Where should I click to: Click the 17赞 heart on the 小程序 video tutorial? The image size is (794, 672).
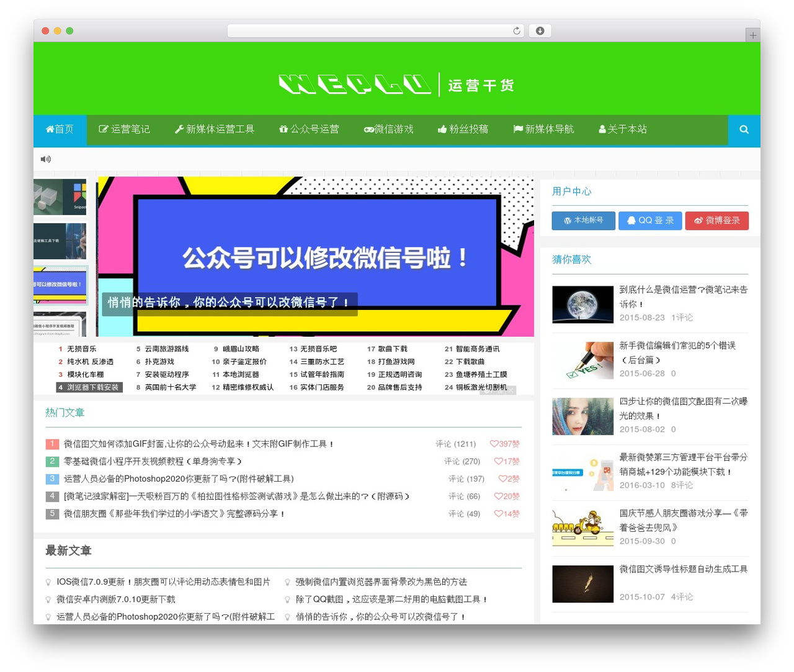[507, 461]
